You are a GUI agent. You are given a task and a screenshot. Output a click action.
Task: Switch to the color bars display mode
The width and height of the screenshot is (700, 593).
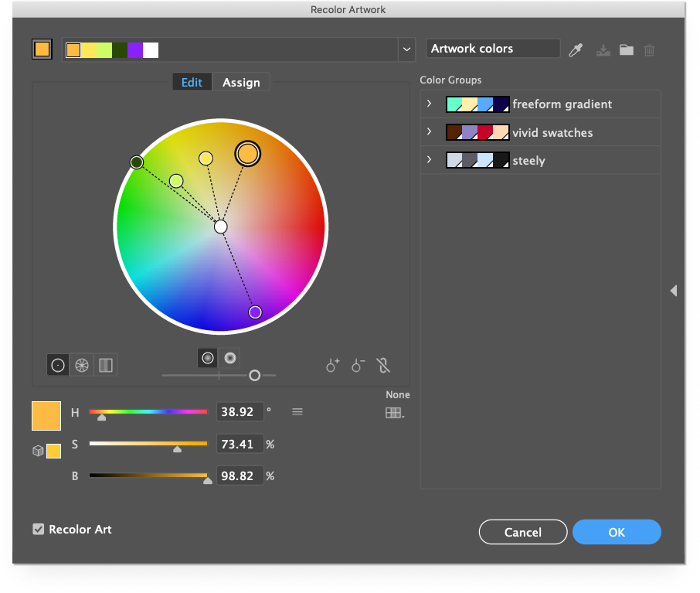[105, 365]
